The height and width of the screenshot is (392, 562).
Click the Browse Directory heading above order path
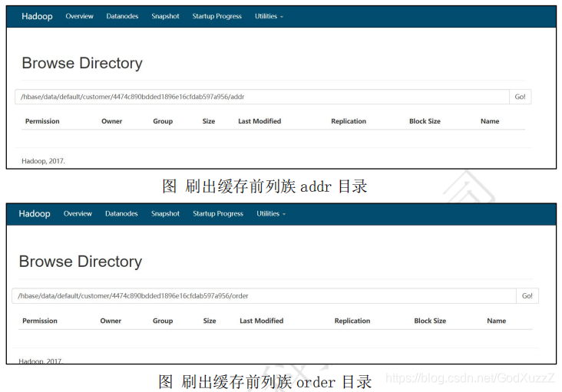pos(81,262)
